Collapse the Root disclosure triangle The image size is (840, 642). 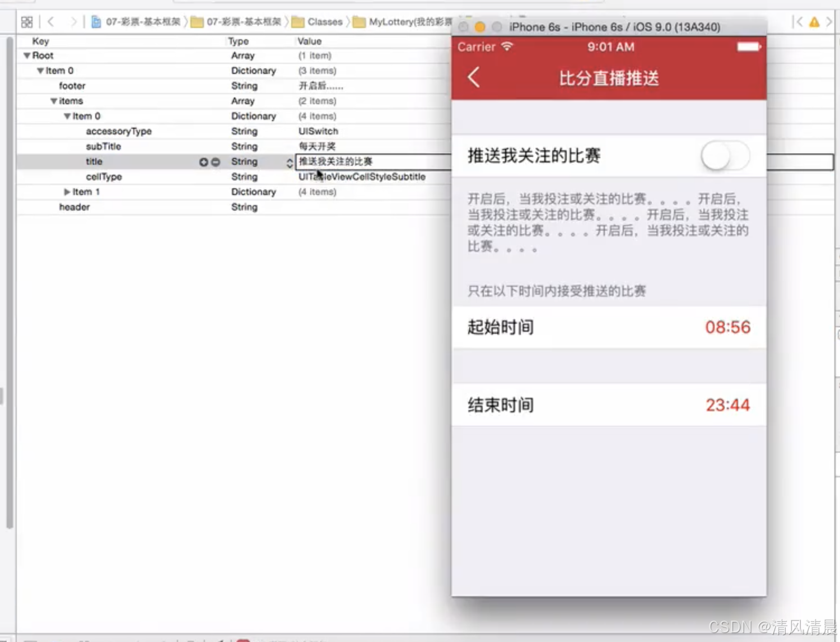pos(26,55)
